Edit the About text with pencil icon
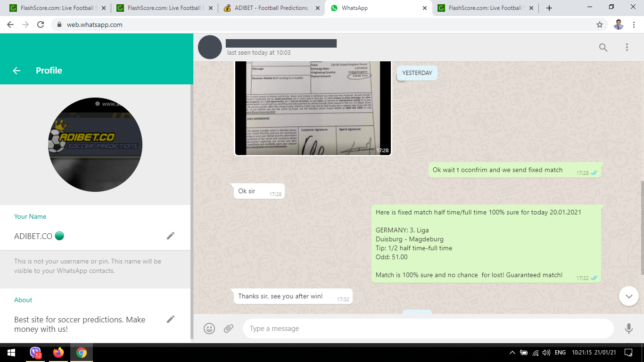The image size is (644, 362). coord(171,319)
